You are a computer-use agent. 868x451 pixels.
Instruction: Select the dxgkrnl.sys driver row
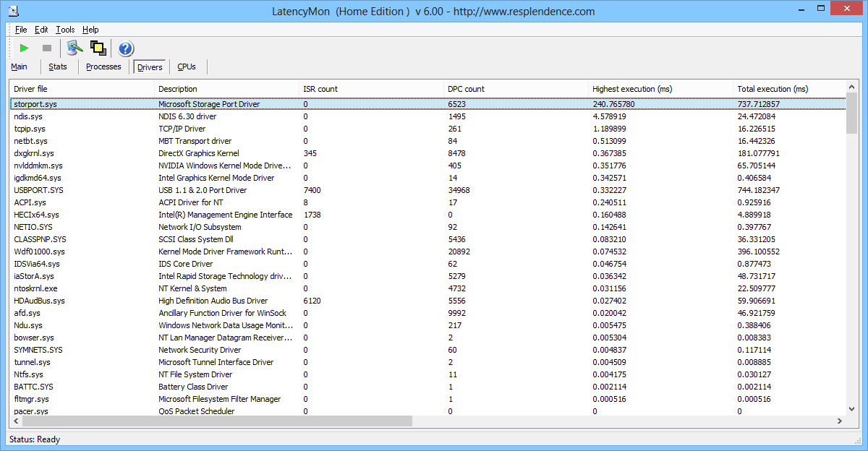click(428, 153)
